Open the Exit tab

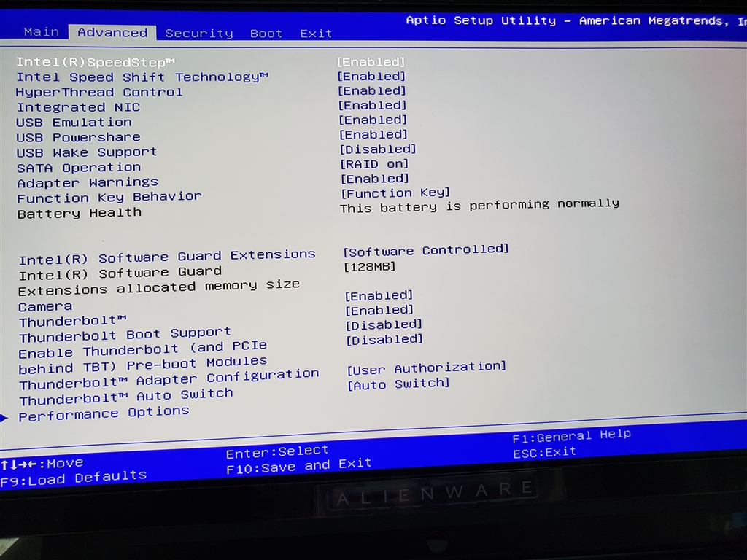point(316,34)
